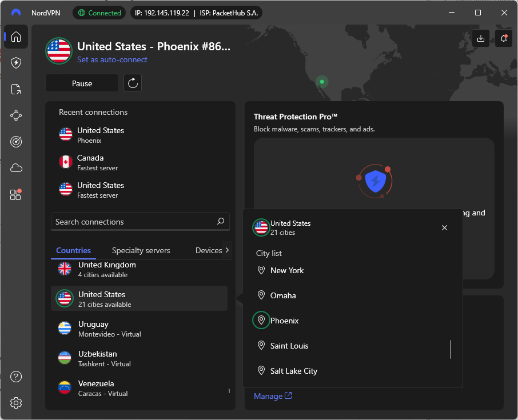Select Uruguay Montevideo - Virtual row

[139, 329]
